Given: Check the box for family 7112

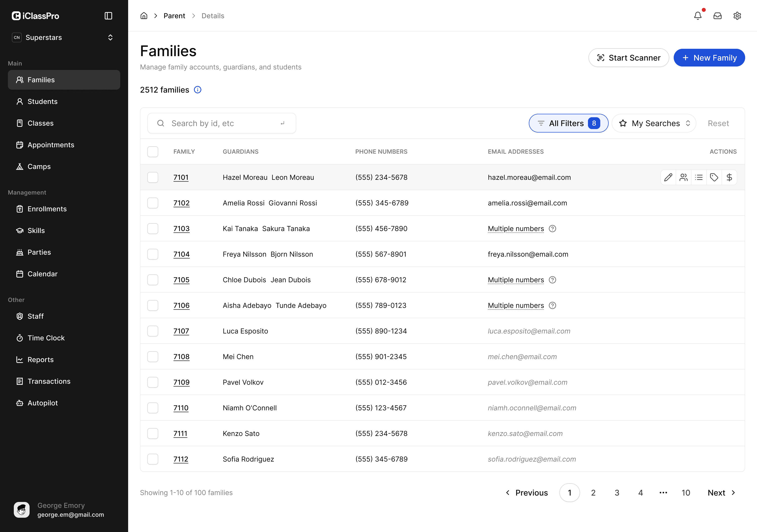Looking at the screenshot, I should [153, 459].
